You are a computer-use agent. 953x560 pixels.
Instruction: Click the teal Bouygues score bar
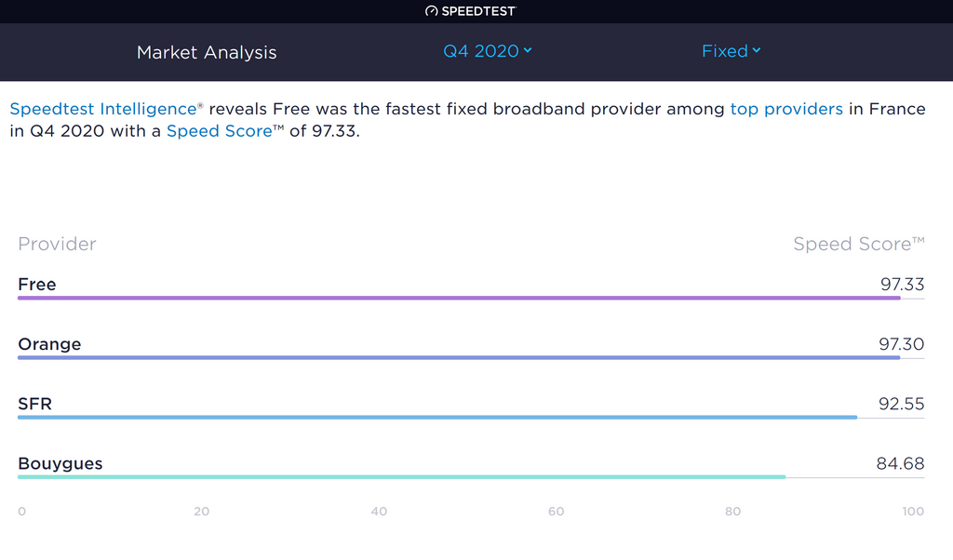pos(402,477)
